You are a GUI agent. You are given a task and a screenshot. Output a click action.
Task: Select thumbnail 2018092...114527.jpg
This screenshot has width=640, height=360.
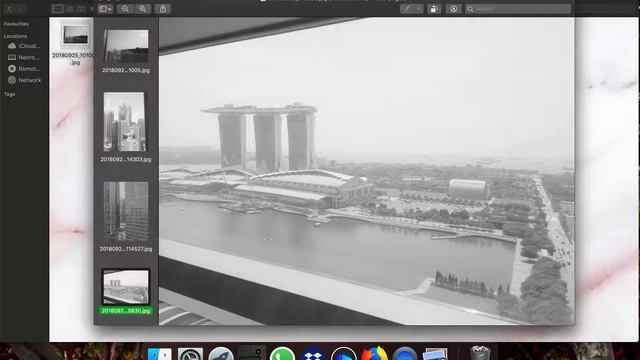click(126, 211)
